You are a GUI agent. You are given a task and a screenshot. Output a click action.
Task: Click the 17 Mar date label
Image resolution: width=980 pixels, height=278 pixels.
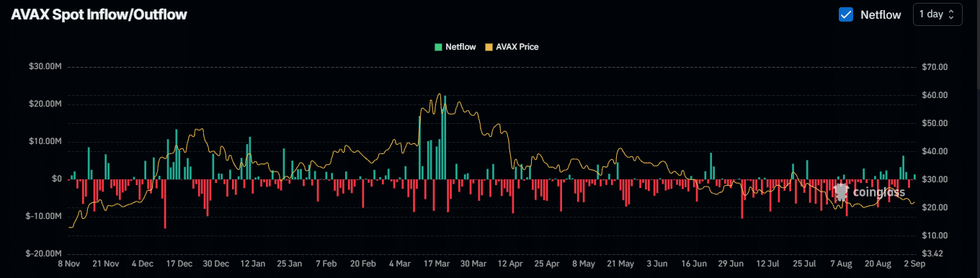[x=437, y=264]
